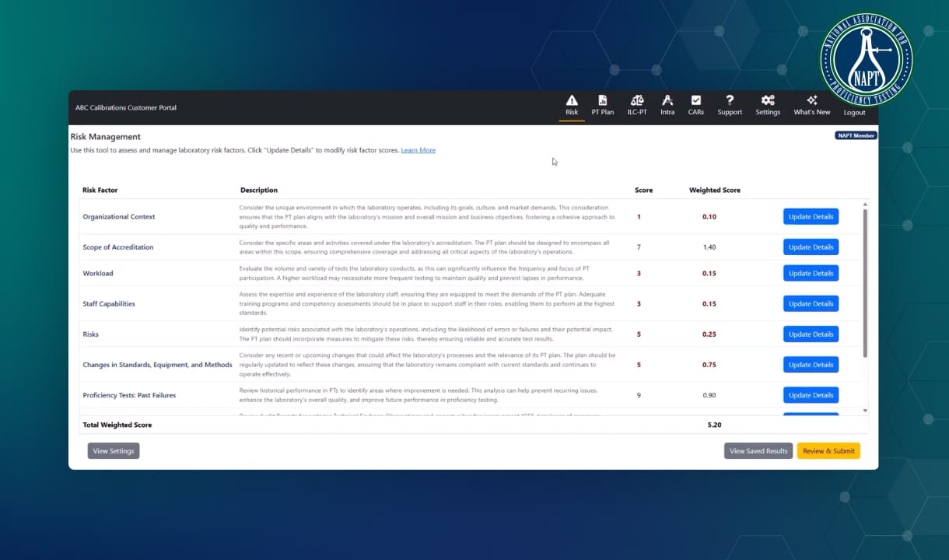949x560 pixels.
Task: Open the Support question mark icon
Action: coord(730,100)
